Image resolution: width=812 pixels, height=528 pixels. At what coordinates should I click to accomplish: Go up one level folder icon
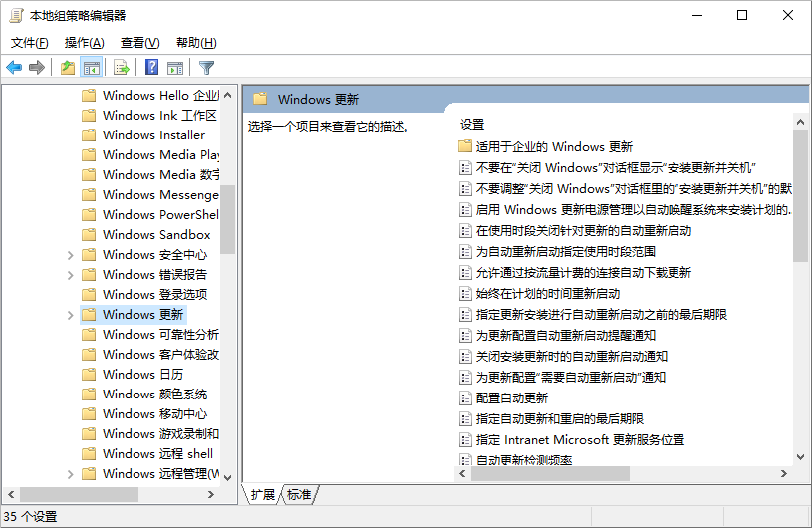(x=68, y=68)
